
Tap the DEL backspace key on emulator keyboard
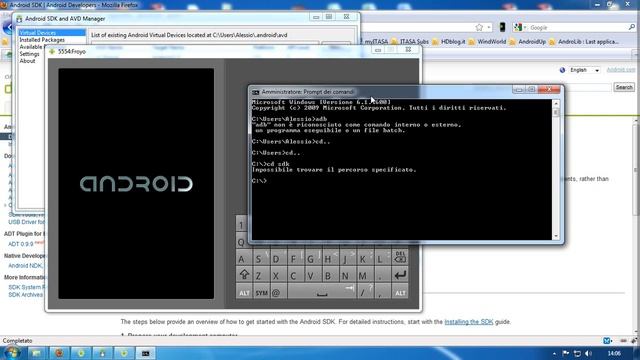[400, 258]
